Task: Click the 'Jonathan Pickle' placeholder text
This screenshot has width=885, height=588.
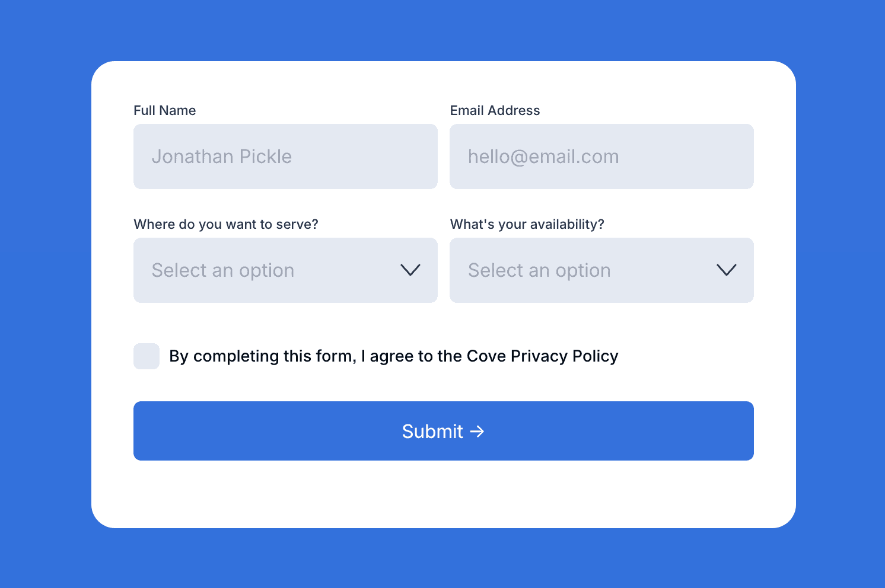Action: tap(222, 156)
